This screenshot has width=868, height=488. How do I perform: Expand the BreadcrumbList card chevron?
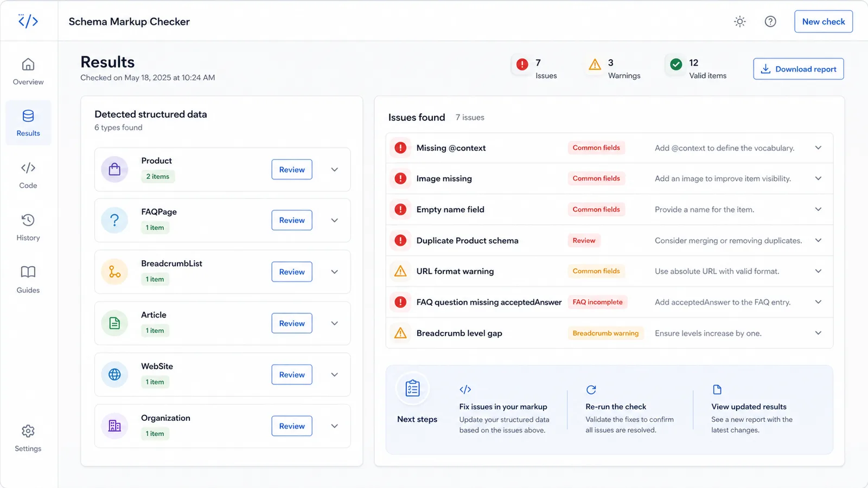335,272
